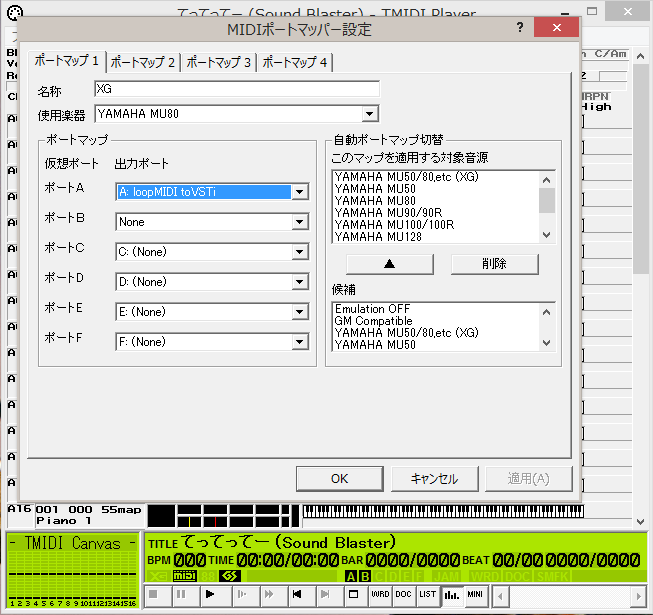Select YAMAHA MU90/90R in target list

[435, 213]
